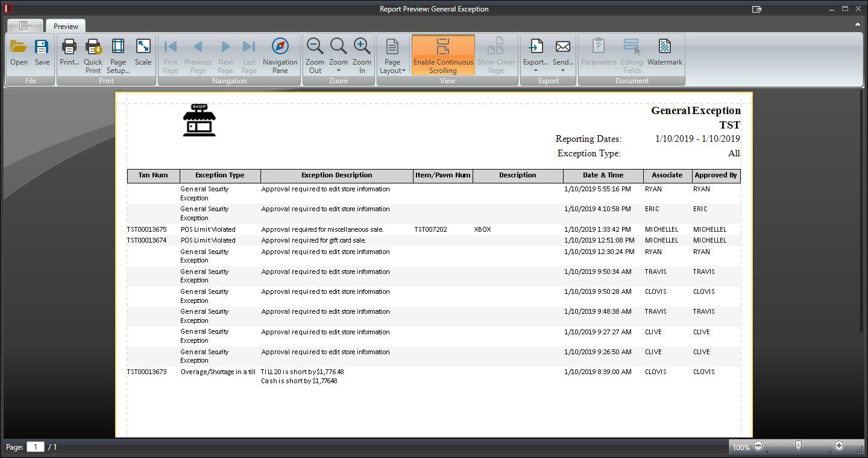Open the Send... email menu
868x458 pixels.
(563, 56)
